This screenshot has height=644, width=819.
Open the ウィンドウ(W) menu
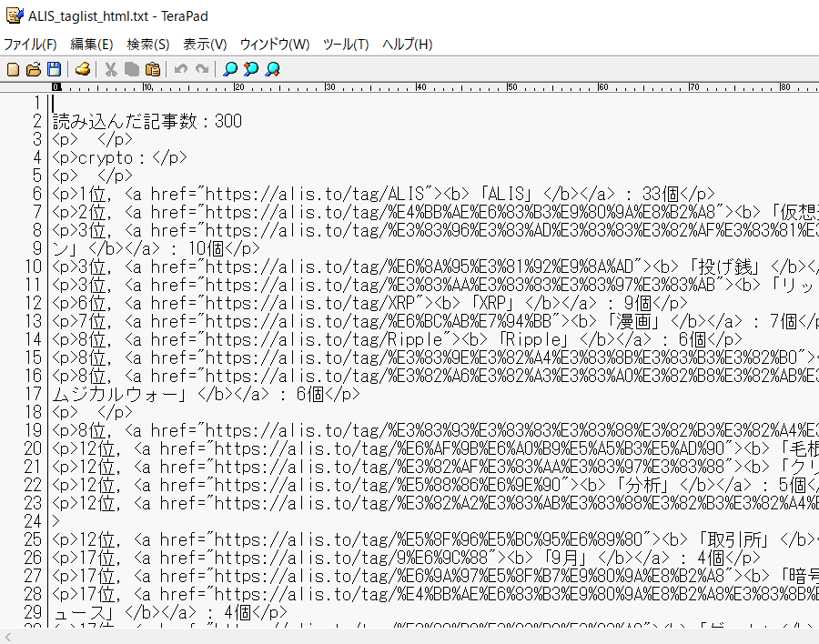[275, 45]
